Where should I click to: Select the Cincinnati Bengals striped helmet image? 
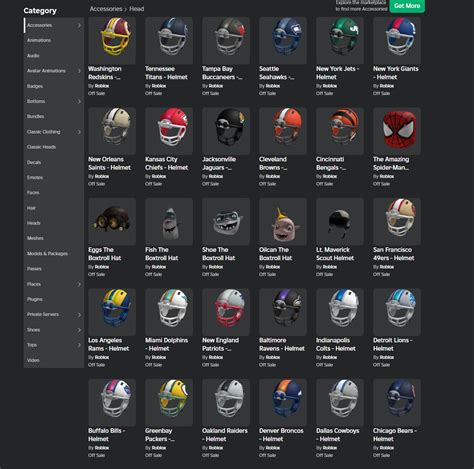click(x=340, y=131)
